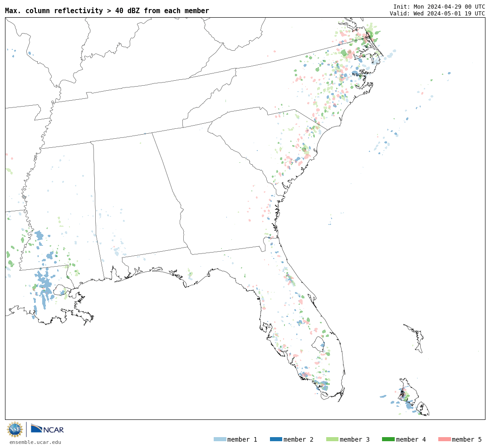Click the member 4 dark green swatch
This screenshot has width=490, height=448.
[388, 439]
